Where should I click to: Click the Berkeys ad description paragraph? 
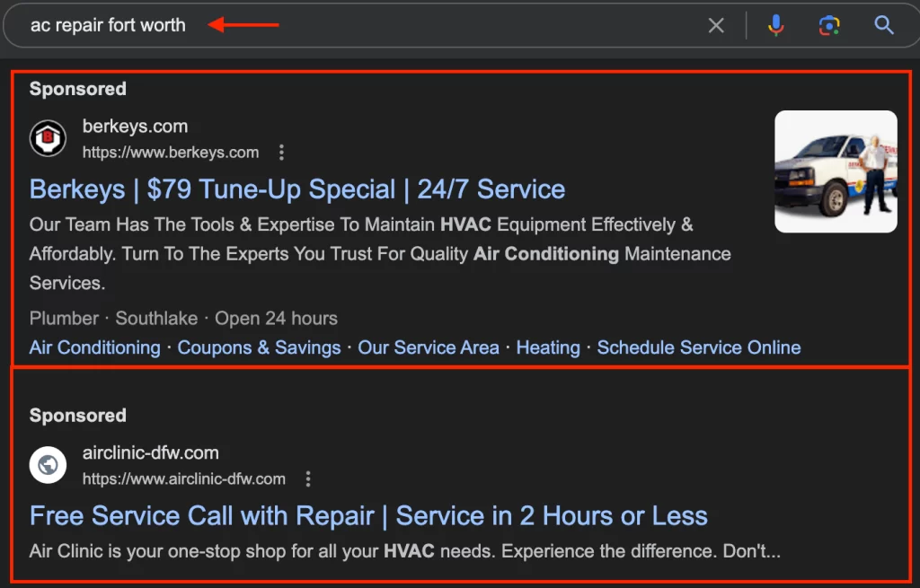tap(380, 254)
